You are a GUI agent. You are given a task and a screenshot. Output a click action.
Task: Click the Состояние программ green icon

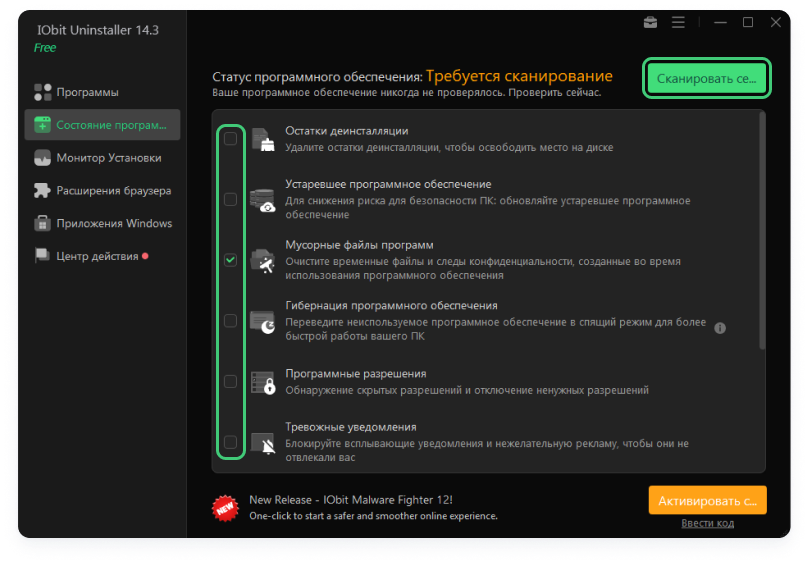click(42, 125)
